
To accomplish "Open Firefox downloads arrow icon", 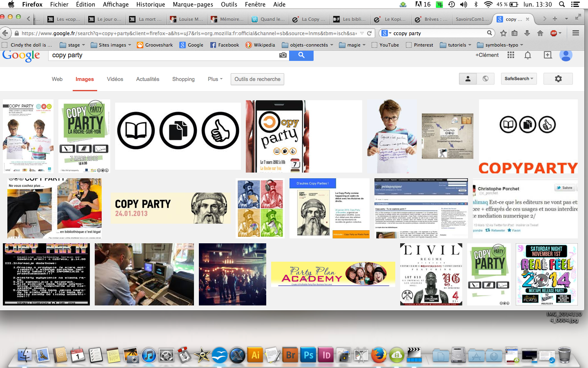I will (527, 33).
